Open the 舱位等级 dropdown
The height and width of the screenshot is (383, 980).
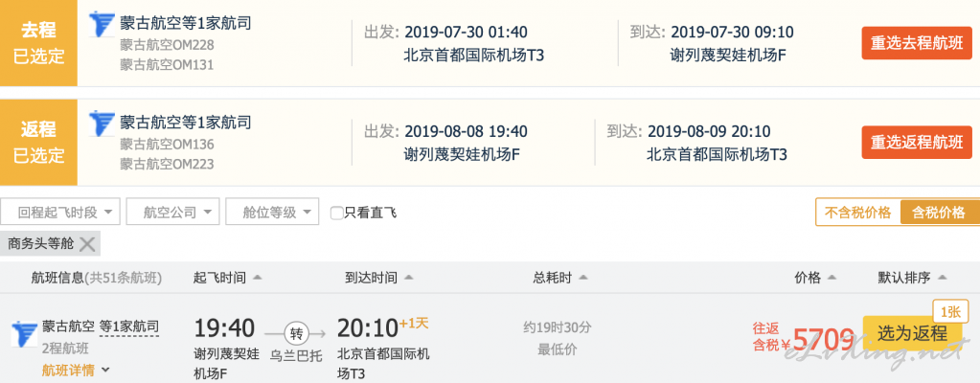click(272, 213)
